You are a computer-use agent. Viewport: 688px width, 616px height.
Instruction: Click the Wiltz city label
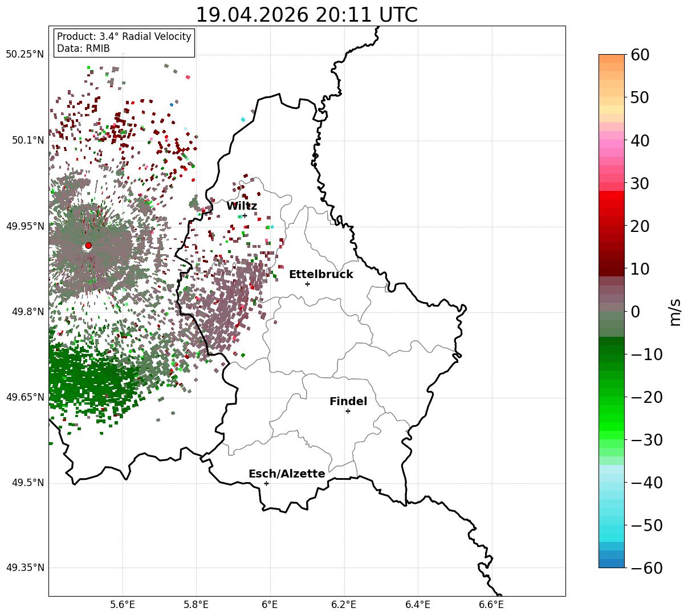[242, 206]
